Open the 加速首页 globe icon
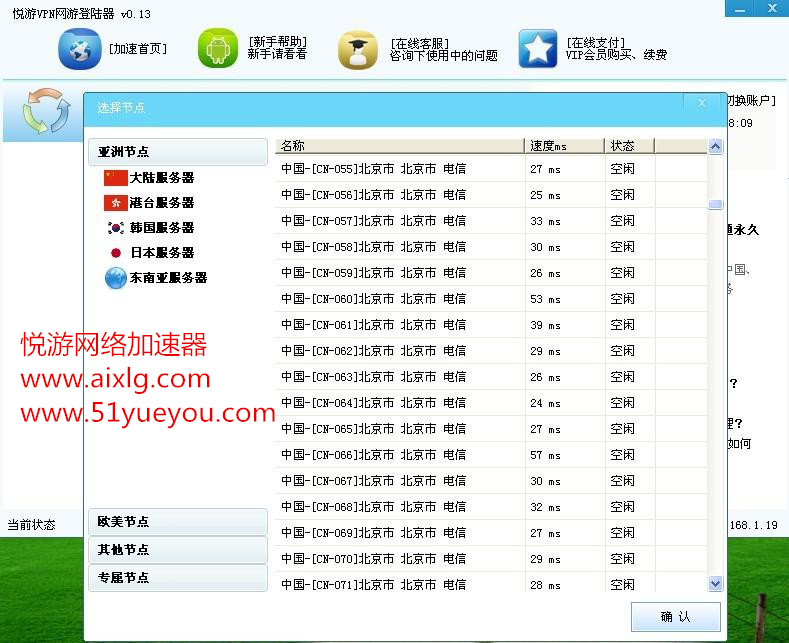 tap(80, 49)
